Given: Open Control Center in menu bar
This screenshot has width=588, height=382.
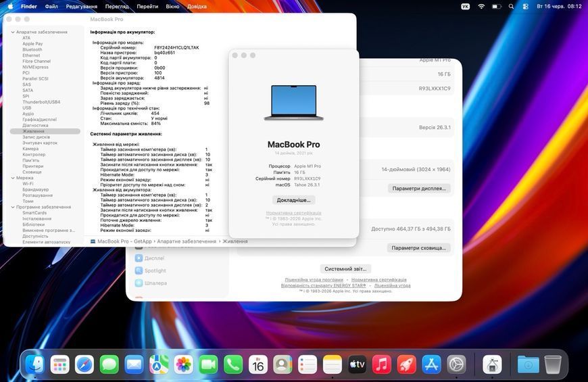Looking at the screenshot, I should click(x=525, y=6).
